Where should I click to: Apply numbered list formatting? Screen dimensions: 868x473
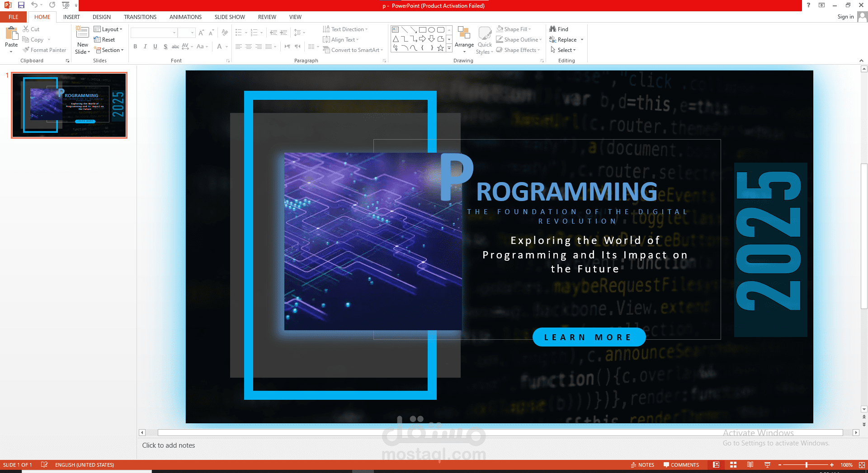point(254,33)
